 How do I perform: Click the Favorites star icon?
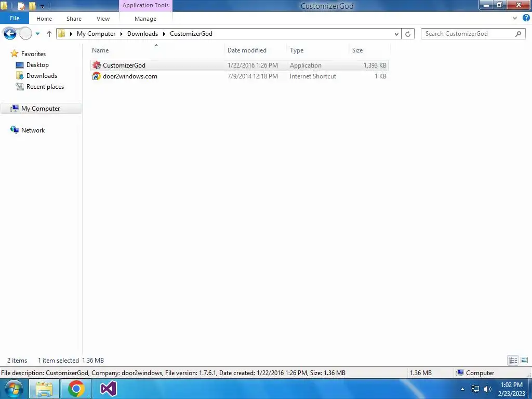pyautogui.click(x=14, y=54)
